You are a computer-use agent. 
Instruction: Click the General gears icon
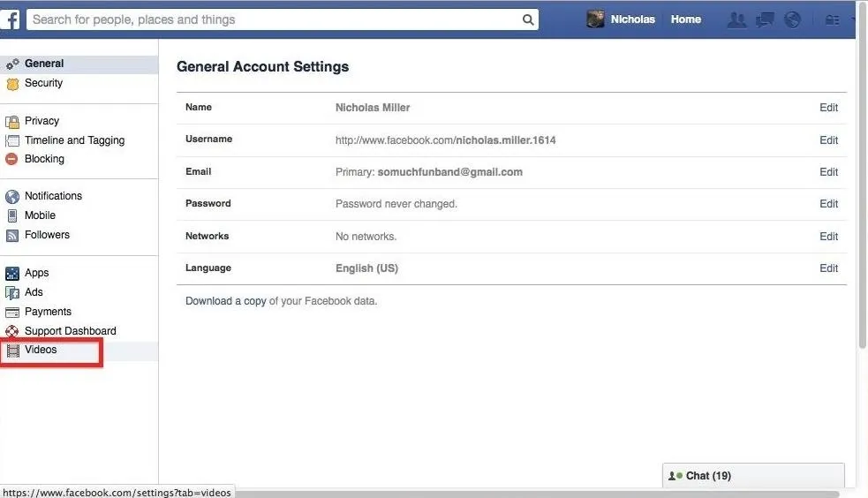[12, 64]
